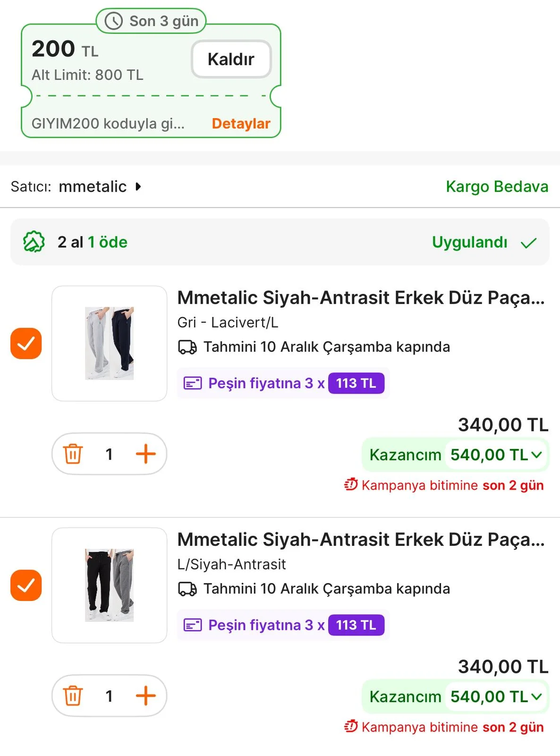Increase quantity of Gri - Lacivert/L pants
This screenshot has height=756, width=560.
pyautogui.click(x=145, y=454)
